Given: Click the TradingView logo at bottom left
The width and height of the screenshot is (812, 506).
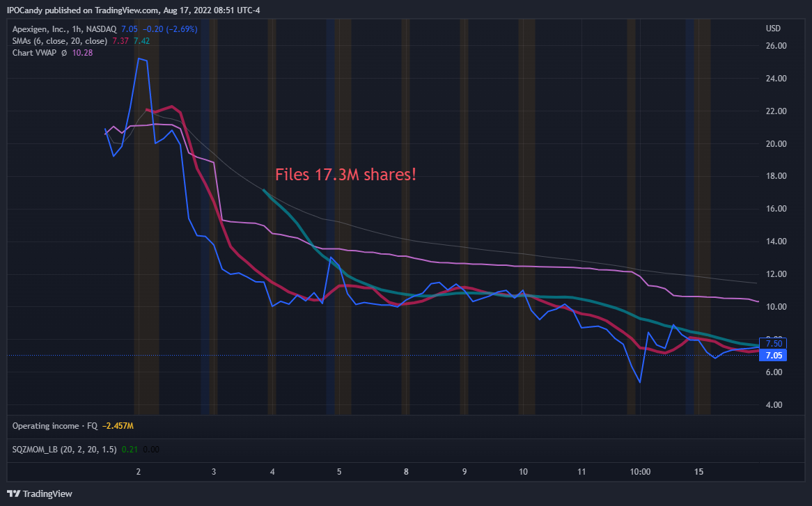Looking at the screenshot, I should tap(40, 493).
